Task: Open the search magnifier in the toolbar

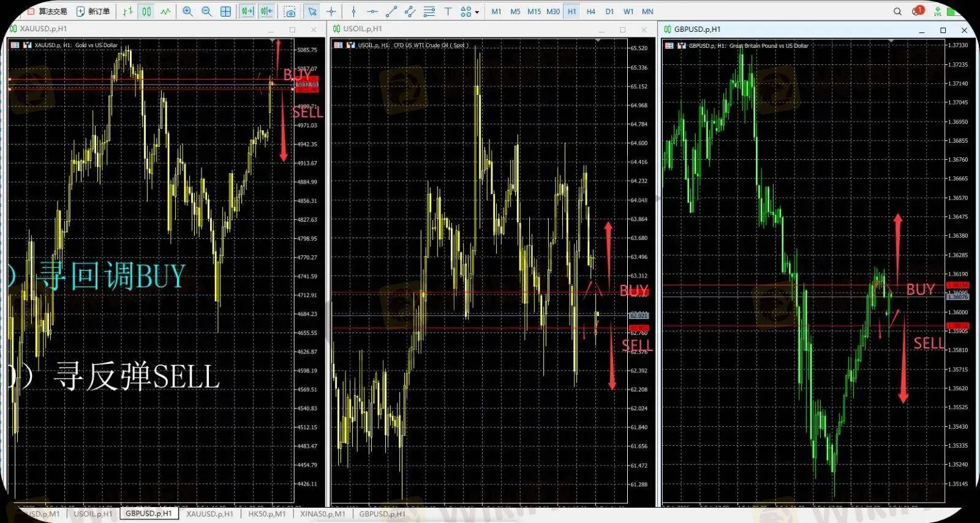Action: pyautogui.click(x=897, y=12)
